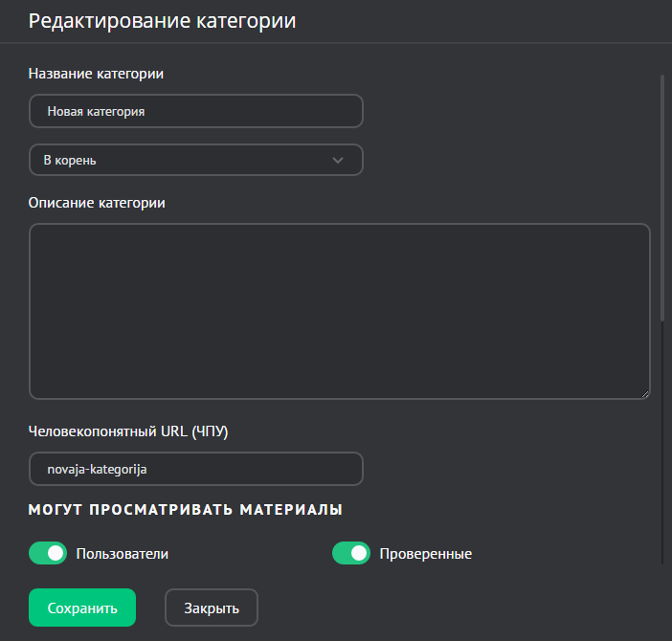The image size is (672, 641).
Task: Click the "Пользователи" toggle label text
Action: coord(123,553)
